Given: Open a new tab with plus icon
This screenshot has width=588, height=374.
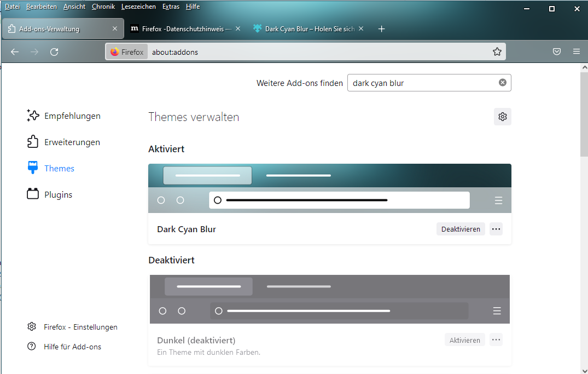Looking at the screenshot, I should (x=382, y=29).
